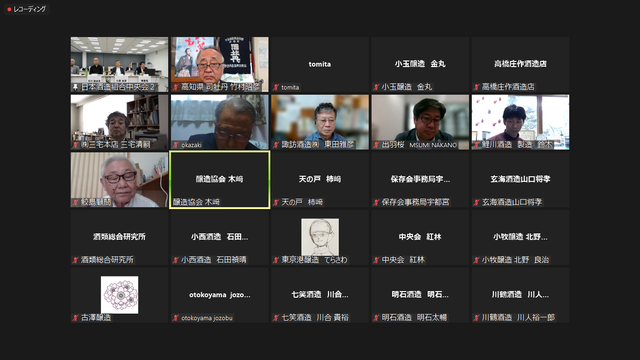Click muted mic icon on white-haired man's tile
The image size is (640, 360).
coord(76,202)
